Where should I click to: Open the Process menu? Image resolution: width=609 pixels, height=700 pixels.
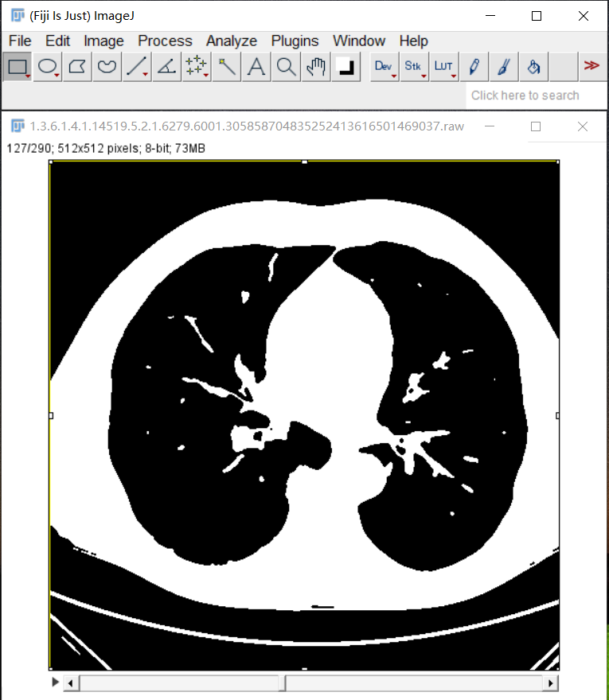pyautogui.click(x=165, y=41)
